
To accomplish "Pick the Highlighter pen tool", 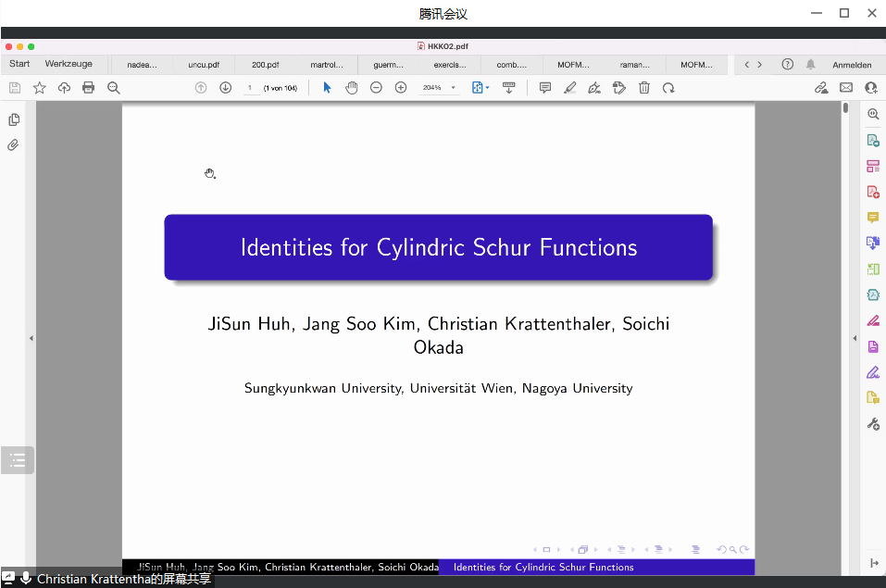I will (569, 87).
